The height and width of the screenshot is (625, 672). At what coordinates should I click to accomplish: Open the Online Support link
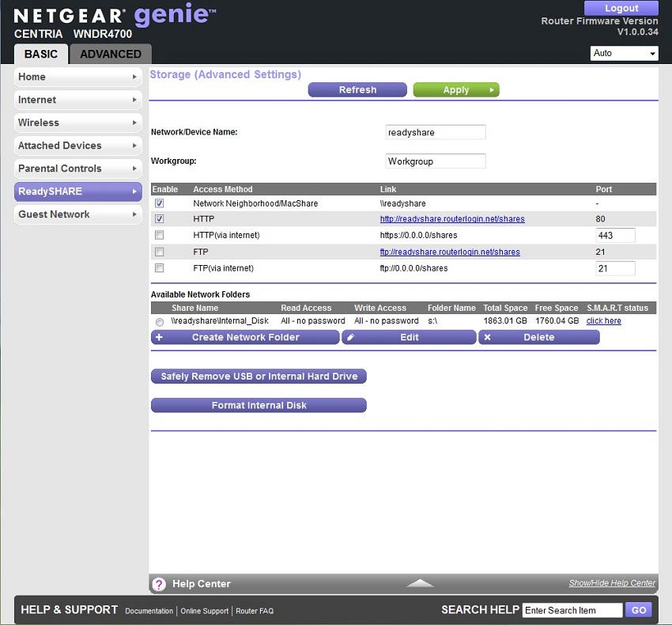click(x=205, y=611)
